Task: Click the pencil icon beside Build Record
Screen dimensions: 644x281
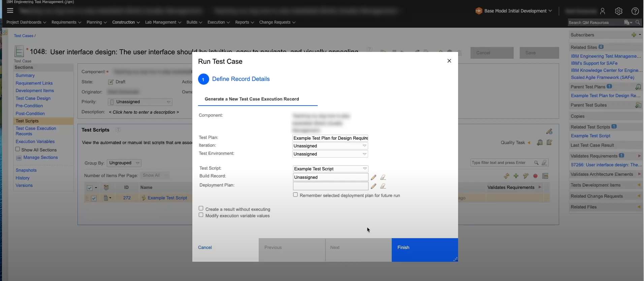Action: 374,177
